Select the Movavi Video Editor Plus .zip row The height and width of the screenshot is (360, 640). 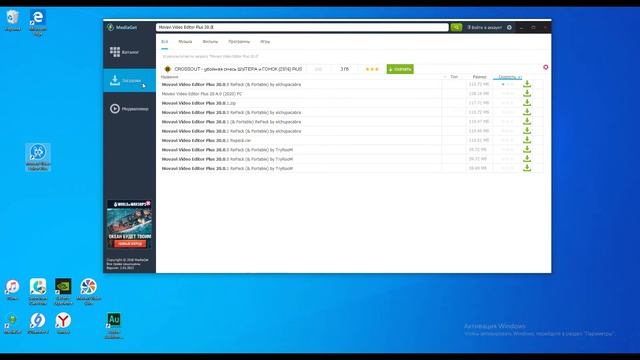pos(198,103)
